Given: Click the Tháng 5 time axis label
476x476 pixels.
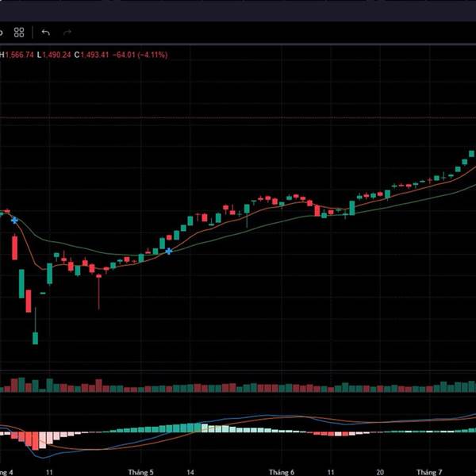Looking at the screenshot, I should (140, 472).
